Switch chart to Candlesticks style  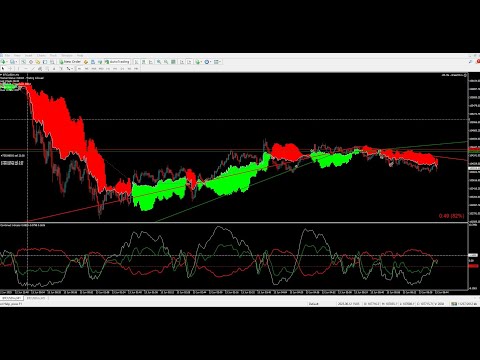pos(144,62)
